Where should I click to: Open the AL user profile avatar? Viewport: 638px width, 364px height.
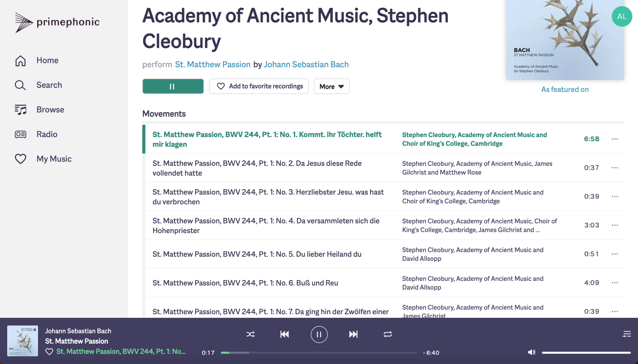tap(622, 16)
